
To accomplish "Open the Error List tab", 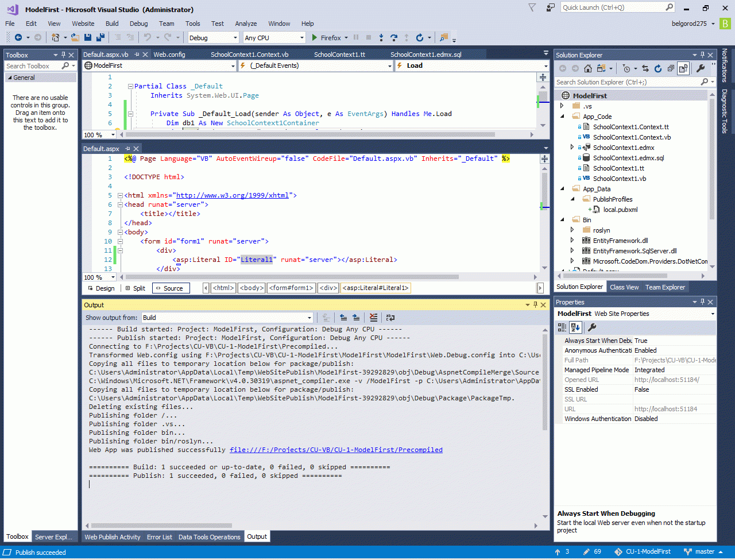I will (x=159, y=537).
